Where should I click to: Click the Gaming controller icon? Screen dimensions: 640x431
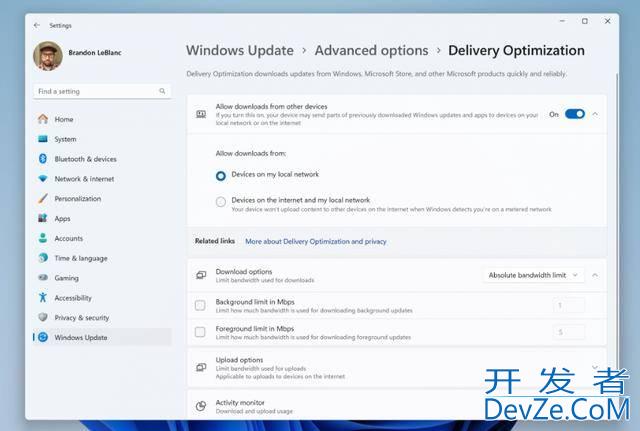(x=43, y=278)
